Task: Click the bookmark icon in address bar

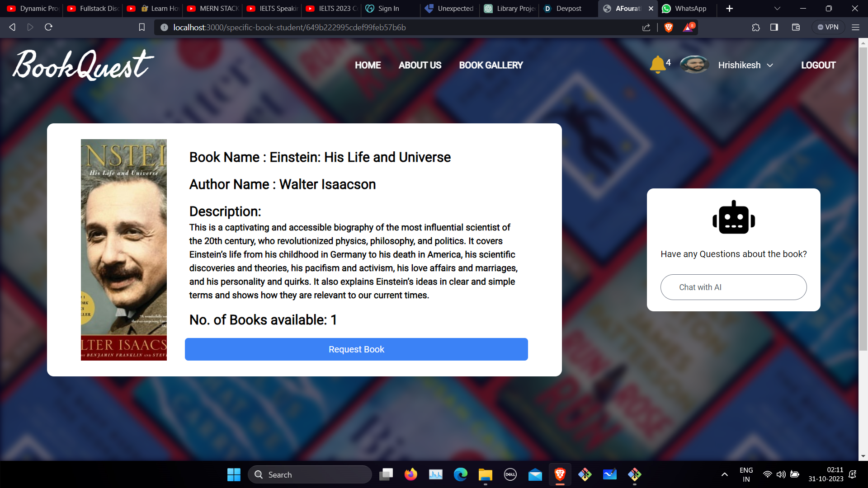Action: point(142,28)
